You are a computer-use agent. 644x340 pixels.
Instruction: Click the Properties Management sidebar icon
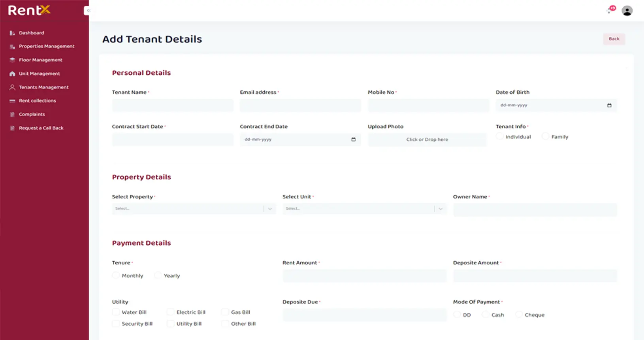12,47
